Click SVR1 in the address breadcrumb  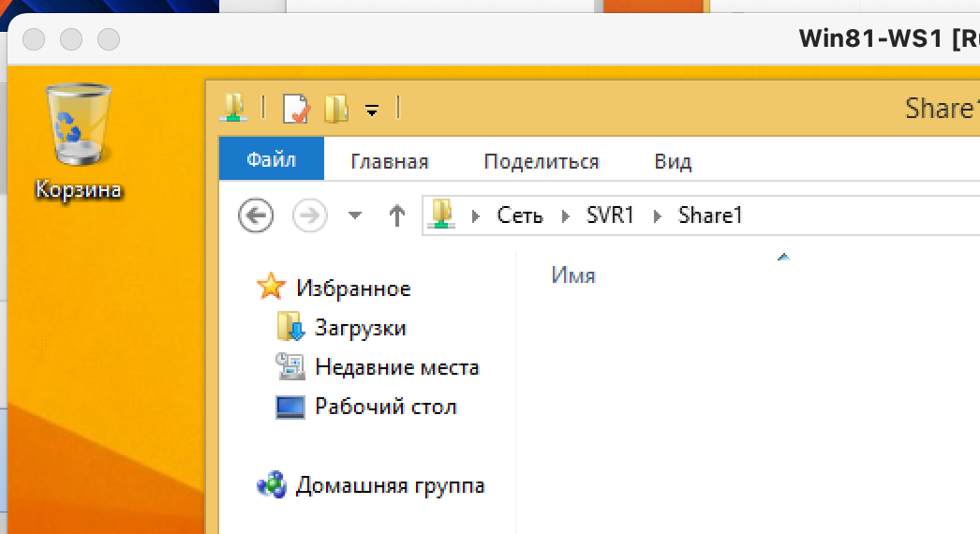pos(610,215)
